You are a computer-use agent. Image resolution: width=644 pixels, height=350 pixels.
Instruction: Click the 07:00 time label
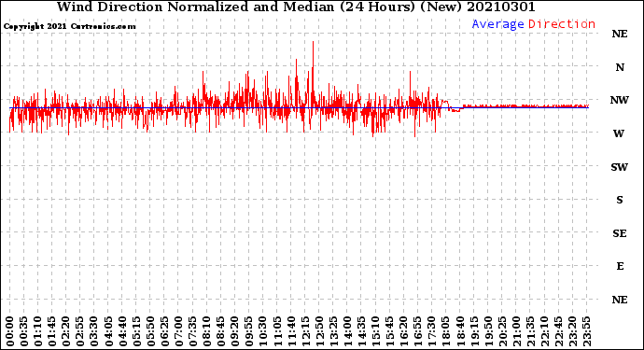[x=178, y=331]
